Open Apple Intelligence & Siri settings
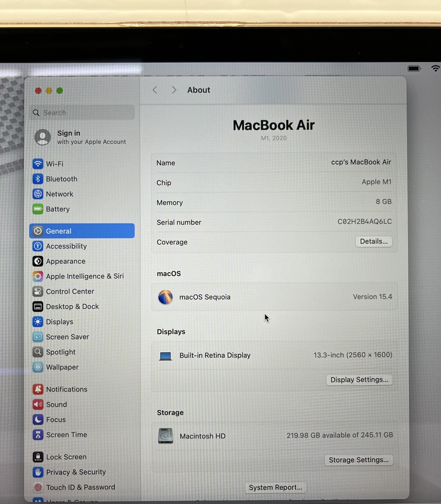441x504 pixels. 84,276
